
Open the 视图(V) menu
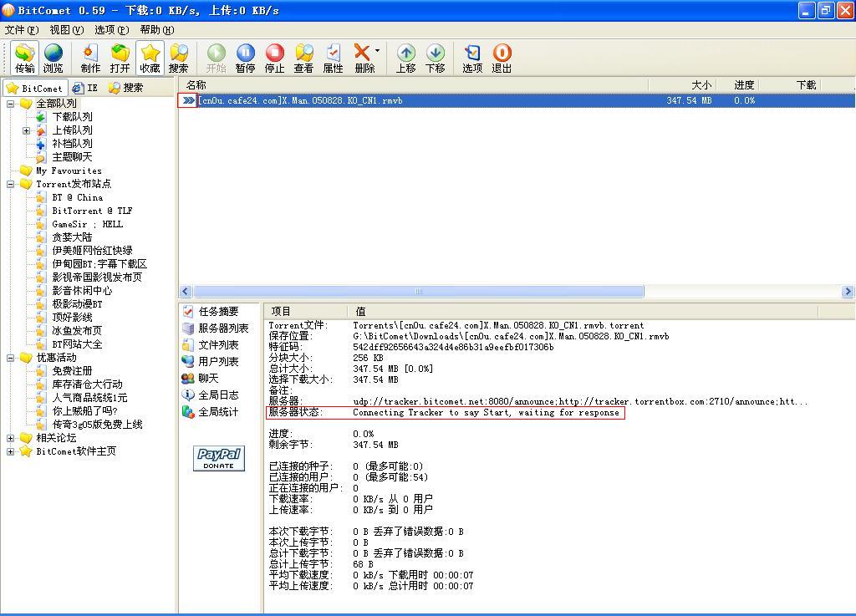click(67, 29)
